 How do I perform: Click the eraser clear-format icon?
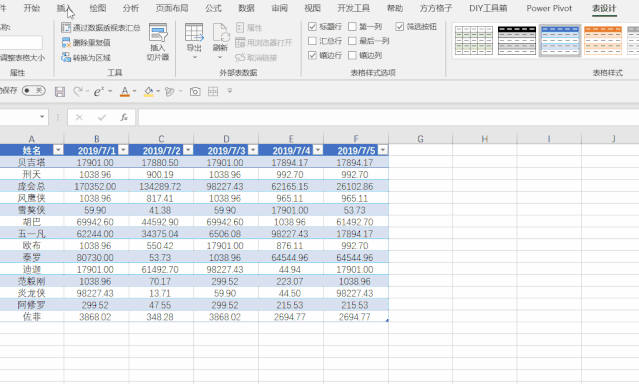pyautogui.click(x=170, y=91)
